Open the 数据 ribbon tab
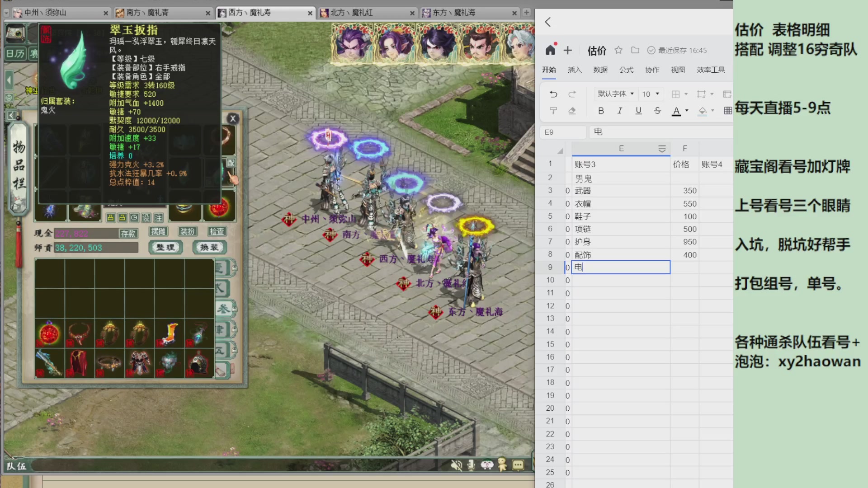The height and width of the screenshot is (488, 868). click(x=600, y=70)
